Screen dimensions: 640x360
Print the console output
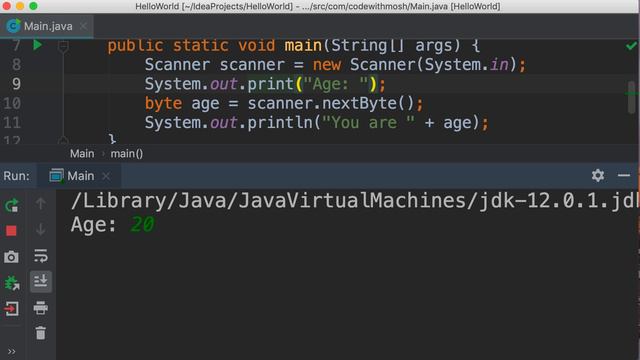pyautogui.click(x=40, y=307)
